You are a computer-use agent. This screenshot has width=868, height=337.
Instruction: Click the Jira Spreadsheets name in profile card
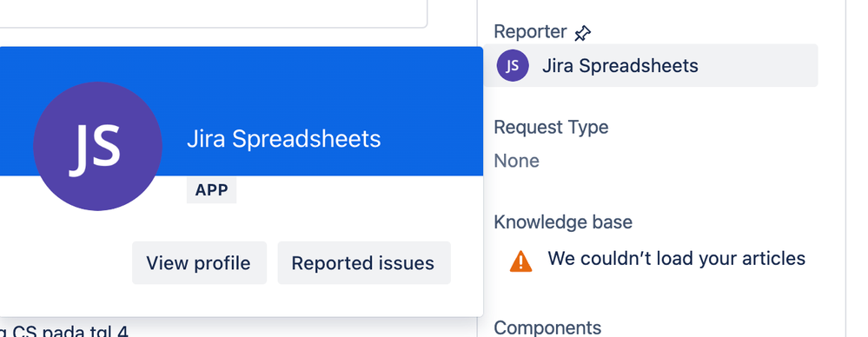pos(283,139)
